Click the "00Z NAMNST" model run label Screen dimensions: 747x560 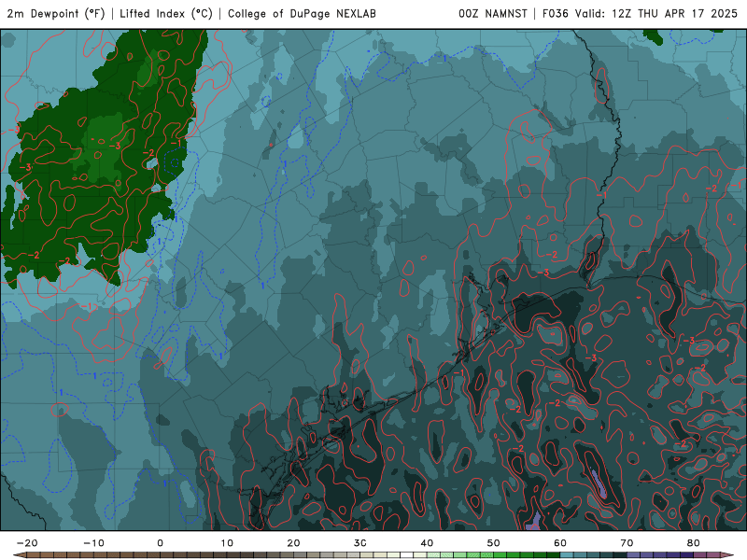click(x=493, y=14)
